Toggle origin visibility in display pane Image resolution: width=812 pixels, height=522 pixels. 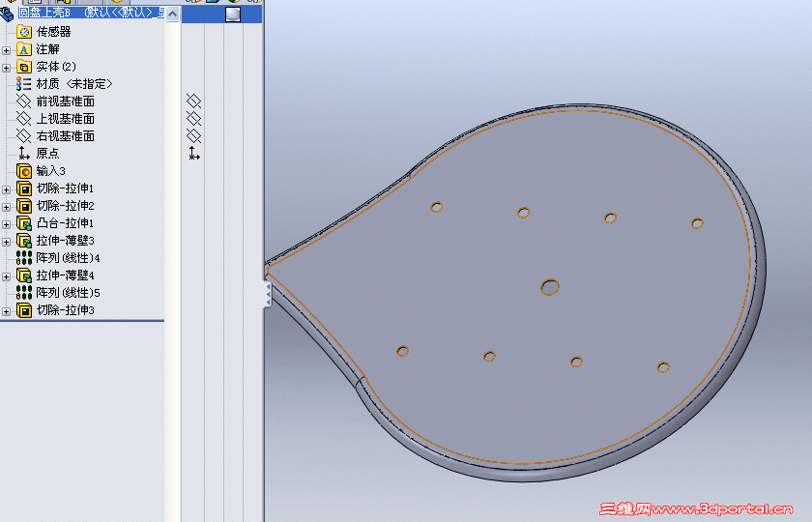coord(193,154)
